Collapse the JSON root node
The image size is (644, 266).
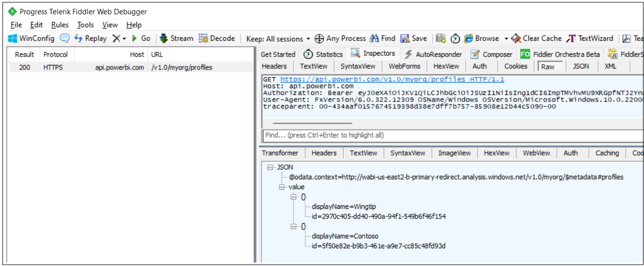point(270,167)
